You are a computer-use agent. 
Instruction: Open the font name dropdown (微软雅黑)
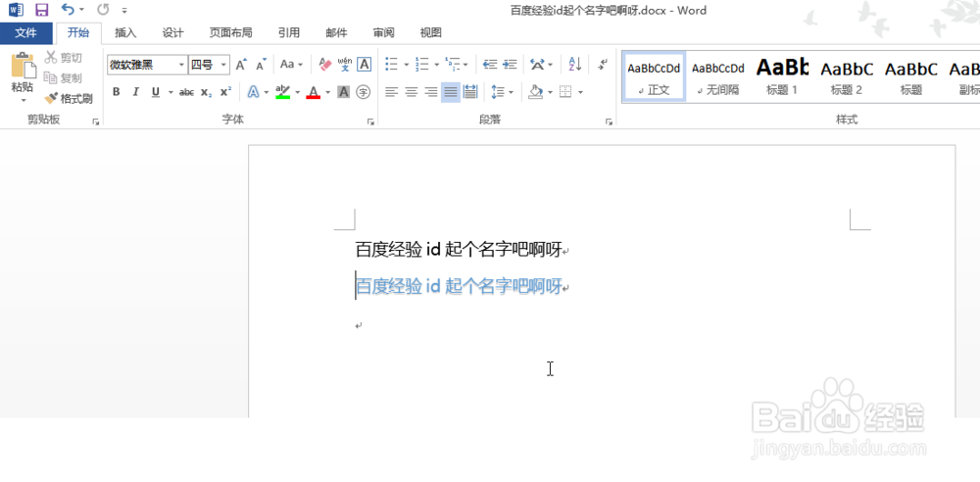[182, 65]
